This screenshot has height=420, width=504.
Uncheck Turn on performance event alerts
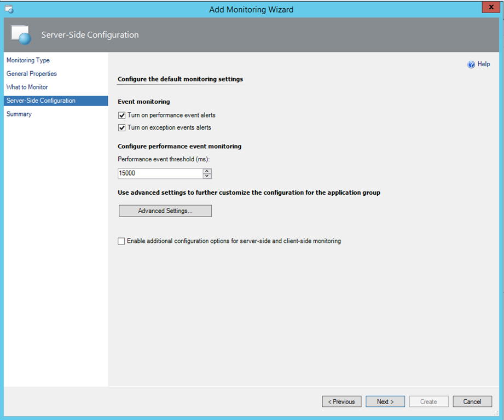121,115
